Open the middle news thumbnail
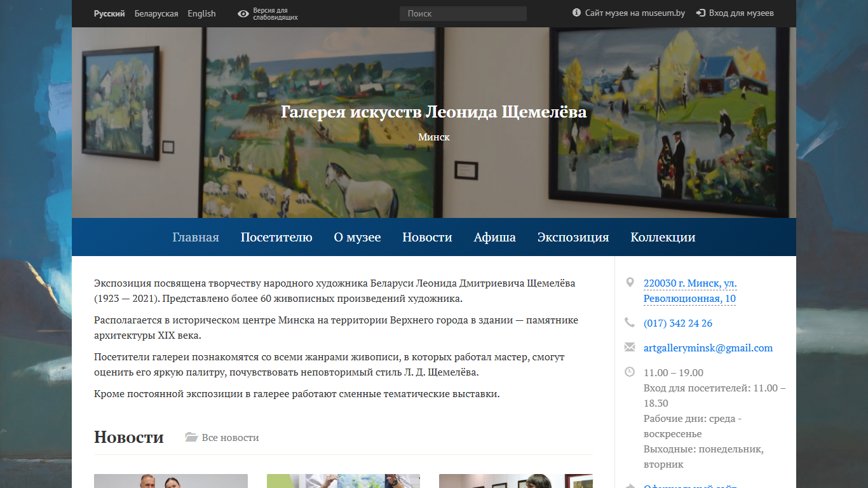868x488 pixels. pos(343,481)
